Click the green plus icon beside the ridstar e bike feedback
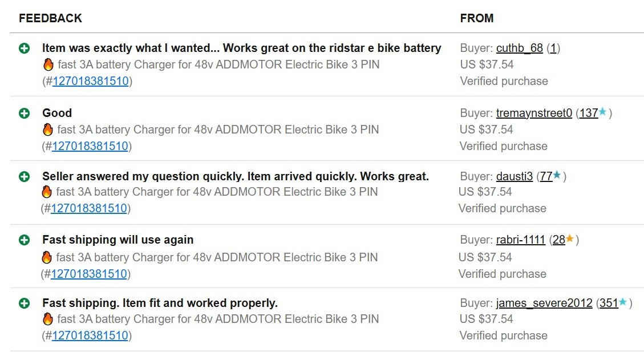Image resolution: width=644 pixels, height=356 pixels. click(x=24, y=48)
